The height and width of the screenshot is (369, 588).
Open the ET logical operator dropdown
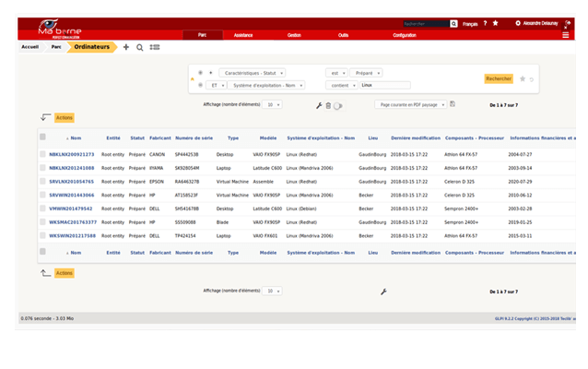tap(217, 85)
